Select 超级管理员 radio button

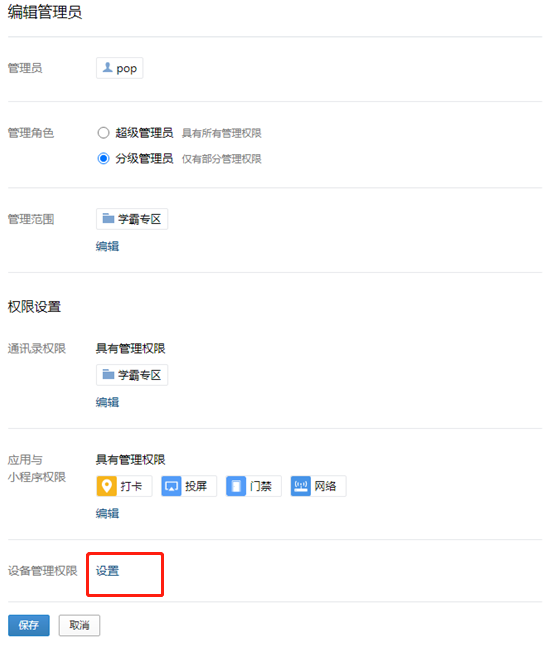(x=103, y=133)
